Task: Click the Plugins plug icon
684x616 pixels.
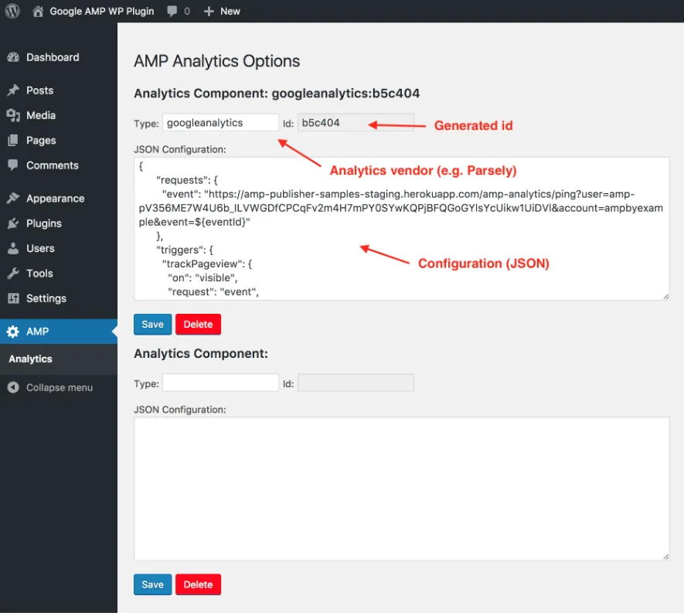Action: click(13, 223)
